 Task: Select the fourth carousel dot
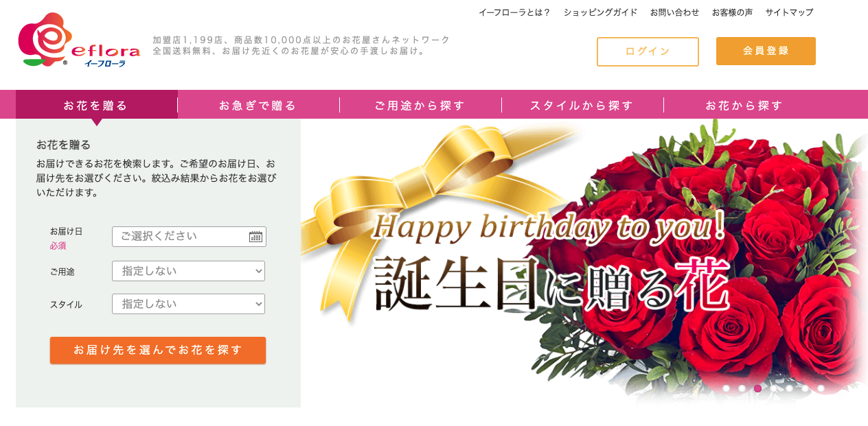773,388
